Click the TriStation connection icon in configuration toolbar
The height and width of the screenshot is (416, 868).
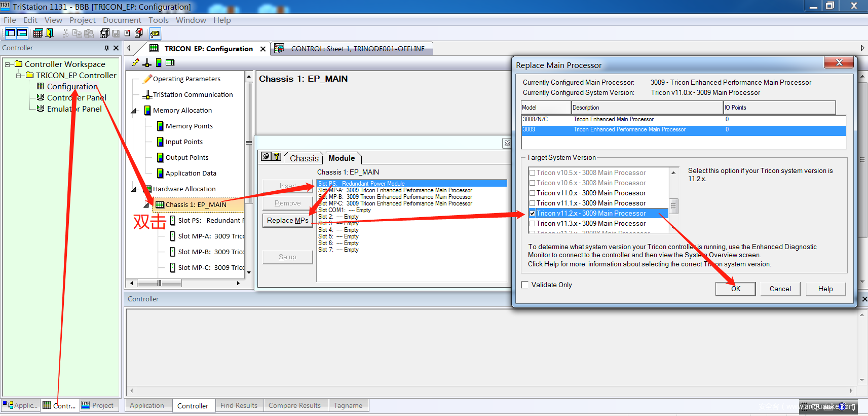147,62
